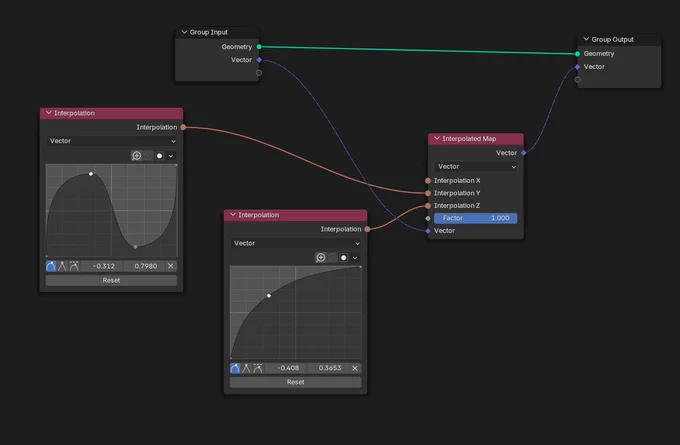Click output socket of Interpolation node wired to Y
Image resolution: width=680 pixels, height=445 pixels.
[x=183, y=127]
